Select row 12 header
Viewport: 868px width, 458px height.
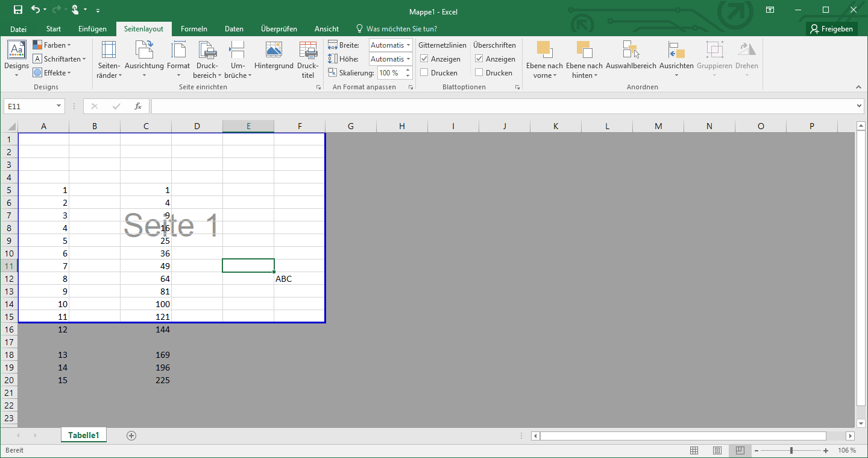9,279
